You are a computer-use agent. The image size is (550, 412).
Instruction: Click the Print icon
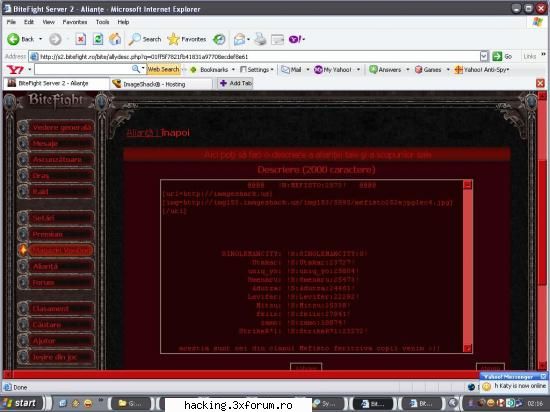(260, 39)
